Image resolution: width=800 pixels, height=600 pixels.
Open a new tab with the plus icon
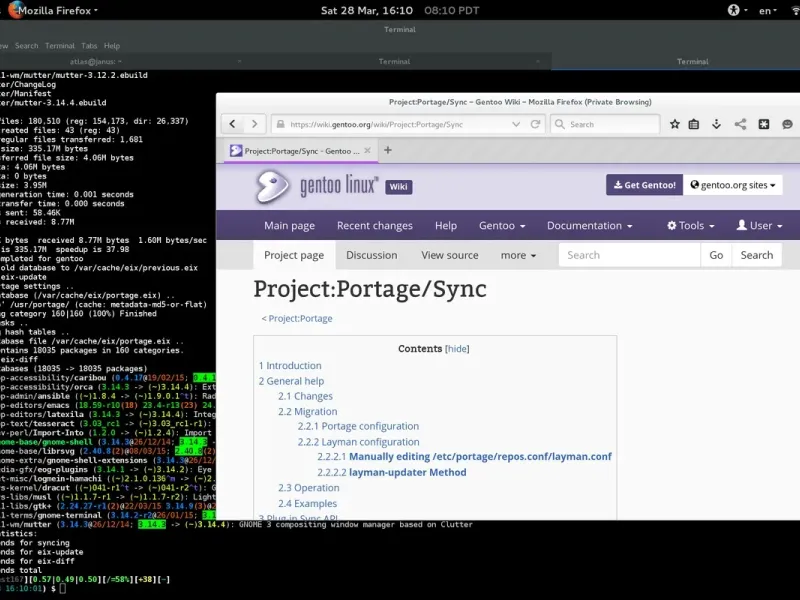click(388, 150)
